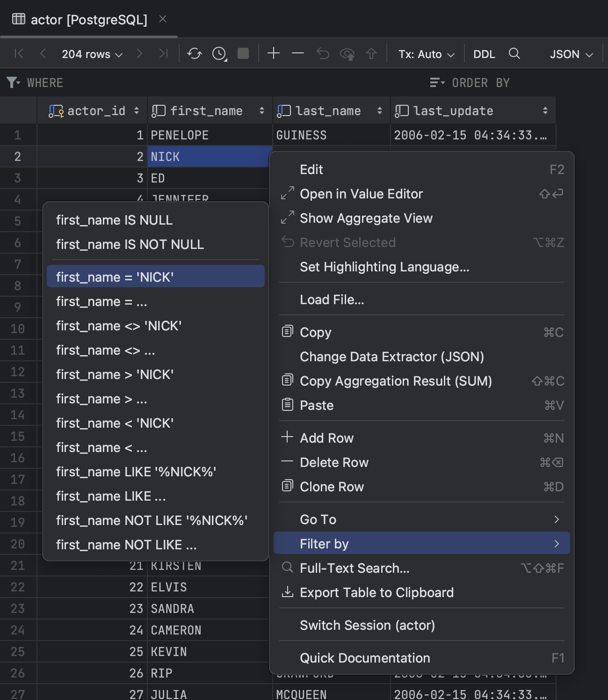The height and width of the screenshot is (700, 608).
Task: Delete row using minus icon
Action: [298, 54]
